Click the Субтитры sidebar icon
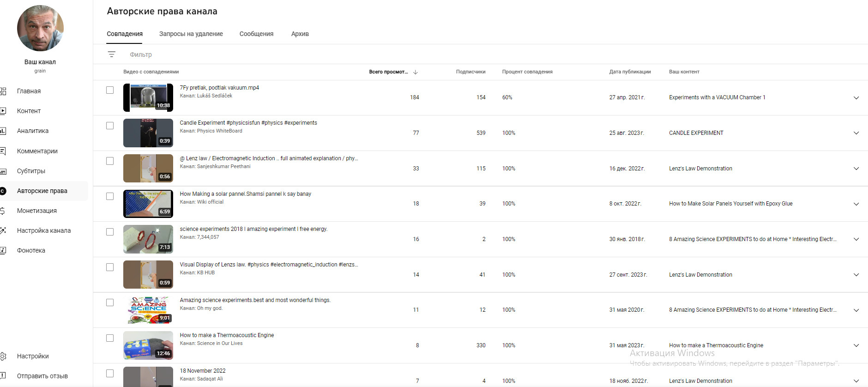The height and width of the screenshot is (387, 868). pos(3,171)
